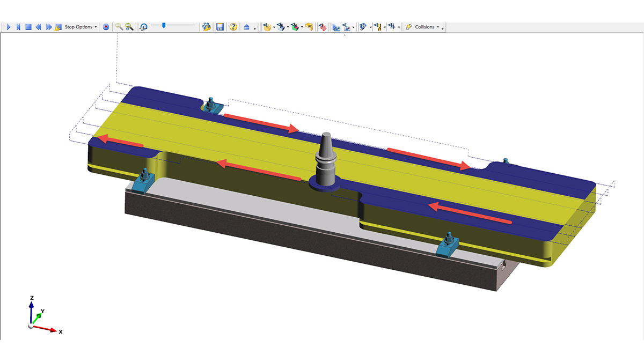
Task: Click the red record button
Action: tap(106, 27)
